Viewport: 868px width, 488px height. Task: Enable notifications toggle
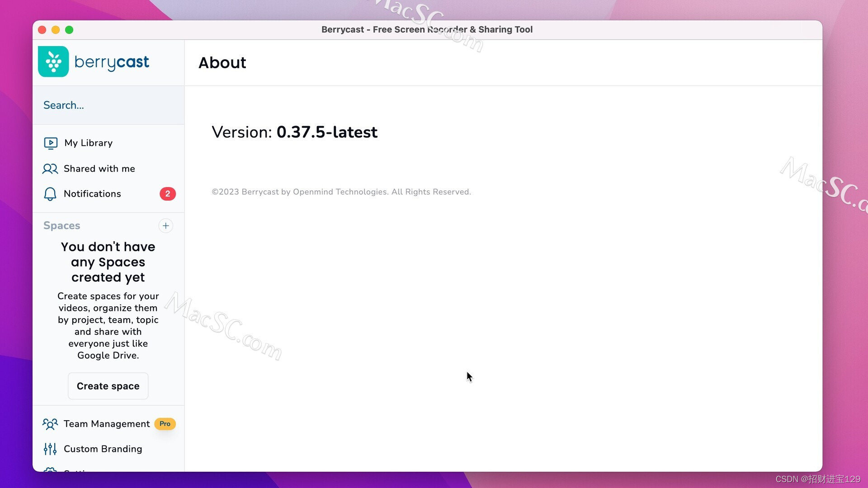pos(92,194)
